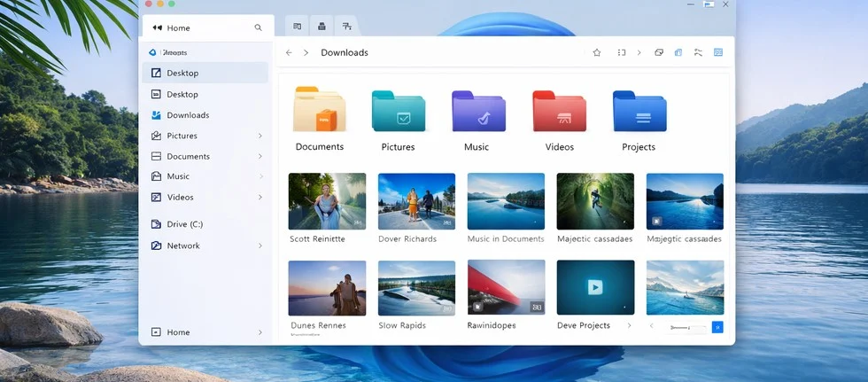This screenshot has height=382, width=868.
Task: Open the blue Projects folder
Action: pyautogui.click(x=639, y=112)
